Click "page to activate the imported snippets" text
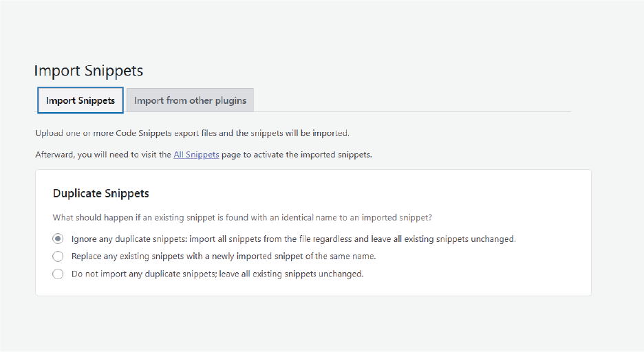Screen dimensions: 644x352 click(296, 155)
